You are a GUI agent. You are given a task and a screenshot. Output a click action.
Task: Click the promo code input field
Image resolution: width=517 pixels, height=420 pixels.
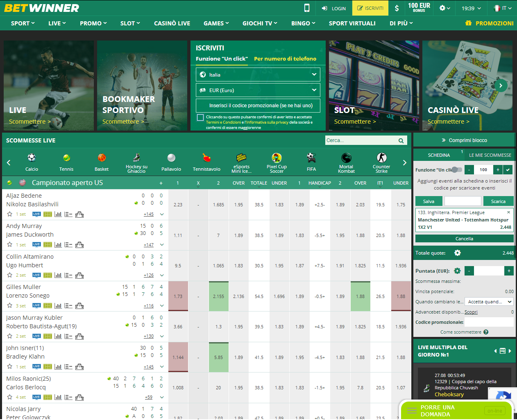tap(258, 106)
